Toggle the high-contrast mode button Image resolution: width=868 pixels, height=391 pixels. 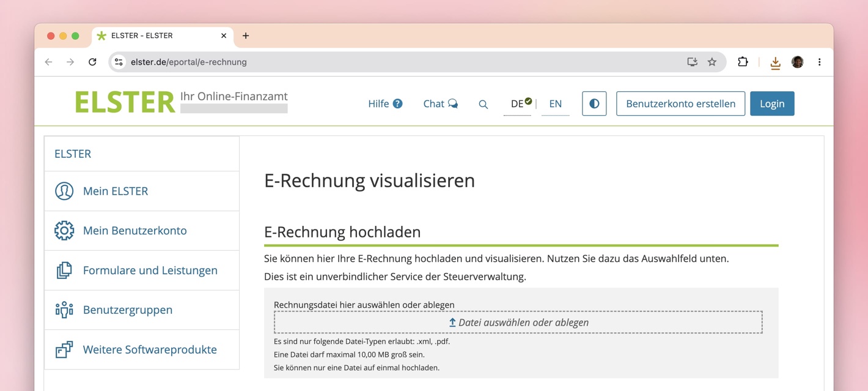pos(594,103)
